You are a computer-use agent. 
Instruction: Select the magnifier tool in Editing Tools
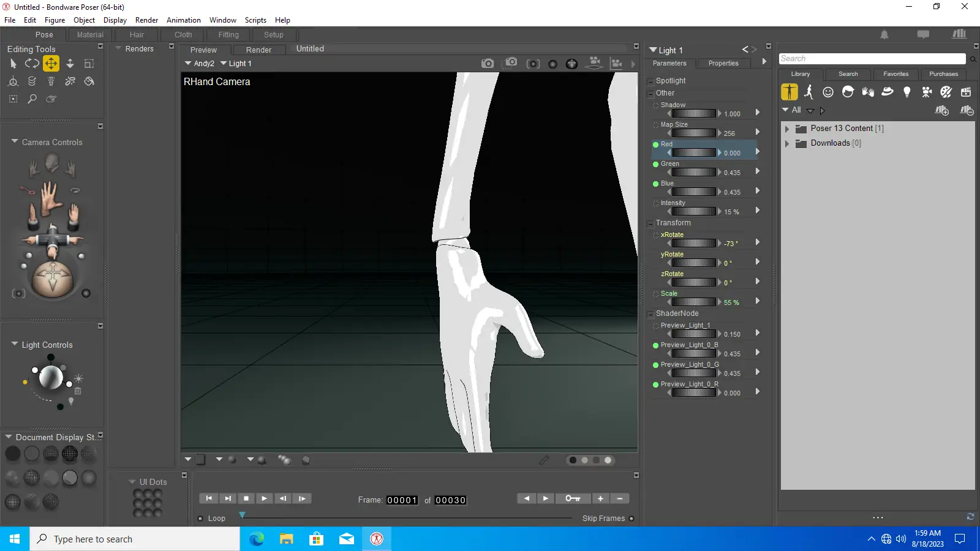click(x=32, y=99)
